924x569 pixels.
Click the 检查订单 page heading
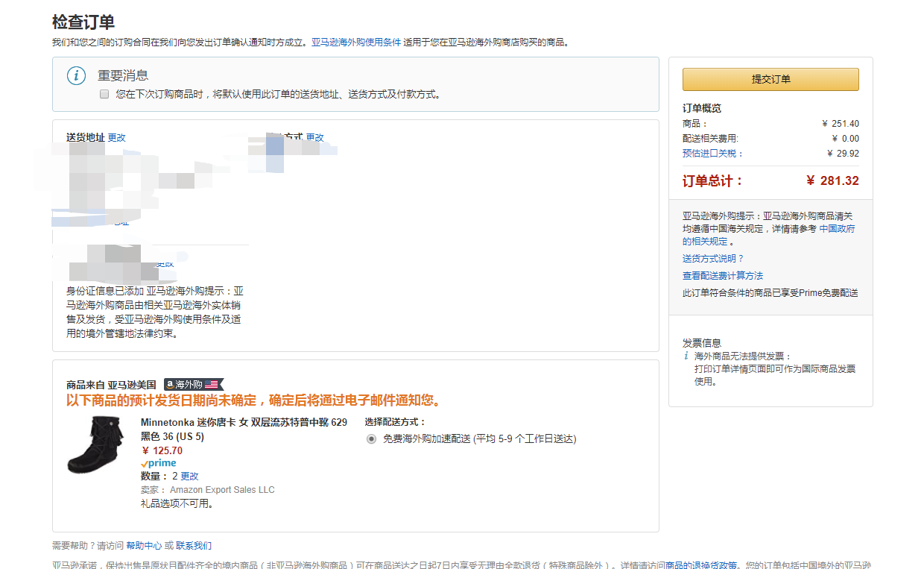tap(83, 22)
